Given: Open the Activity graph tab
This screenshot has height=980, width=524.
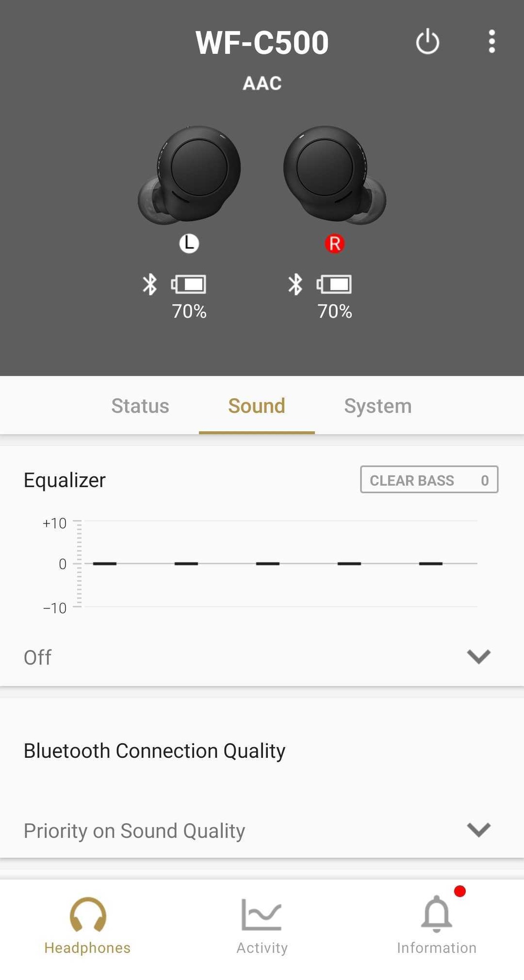Looking at the screenshot, I should [261, 925].
